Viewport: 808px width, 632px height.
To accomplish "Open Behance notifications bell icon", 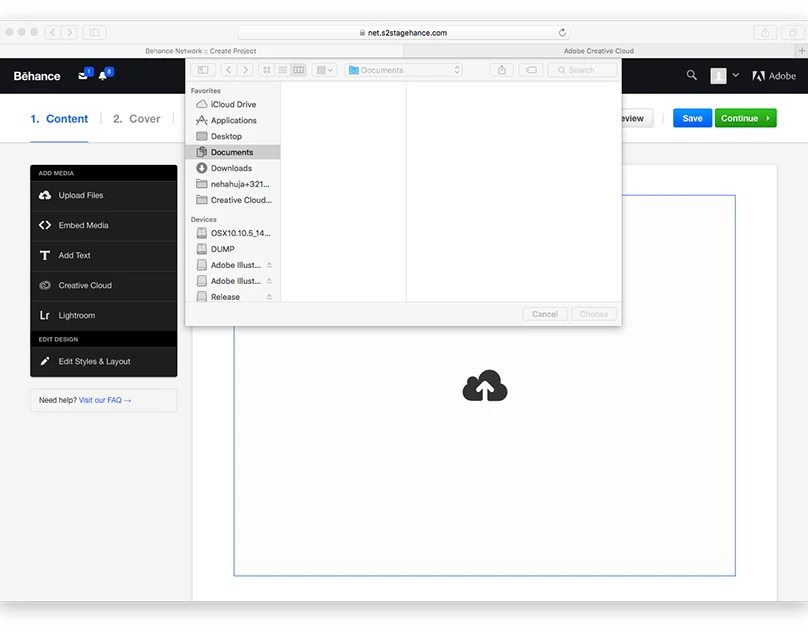I will click(103, 76).
